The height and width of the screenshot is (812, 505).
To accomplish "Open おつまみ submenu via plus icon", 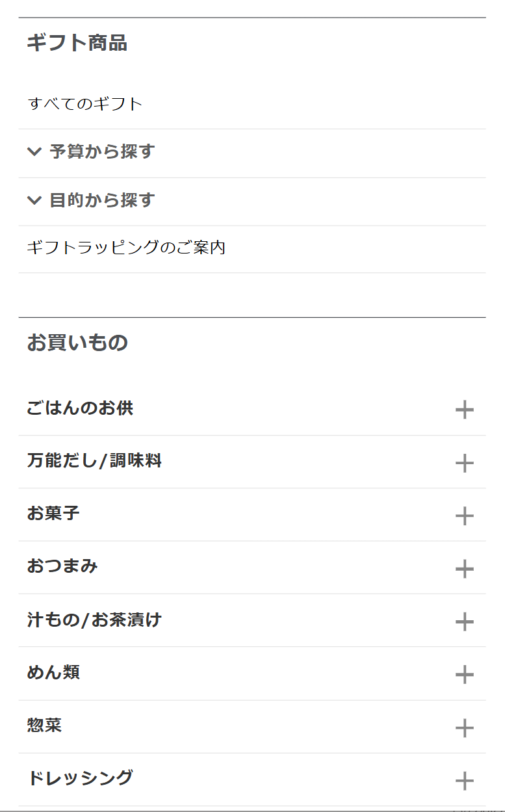I will tap(464, 569).
